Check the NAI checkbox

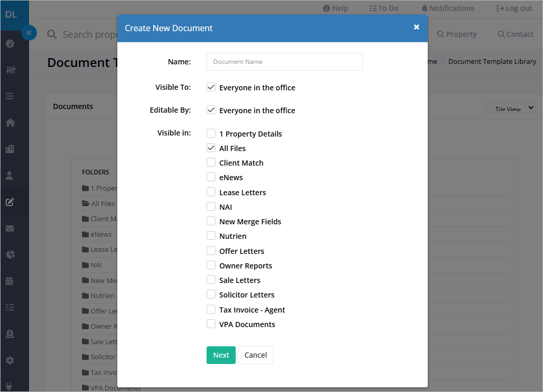pos(211,207)
